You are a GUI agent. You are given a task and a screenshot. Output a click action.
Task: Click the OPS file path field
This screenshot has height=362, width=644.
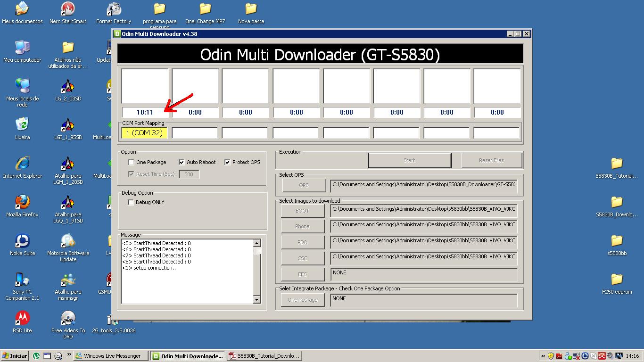tap(423, 186)
